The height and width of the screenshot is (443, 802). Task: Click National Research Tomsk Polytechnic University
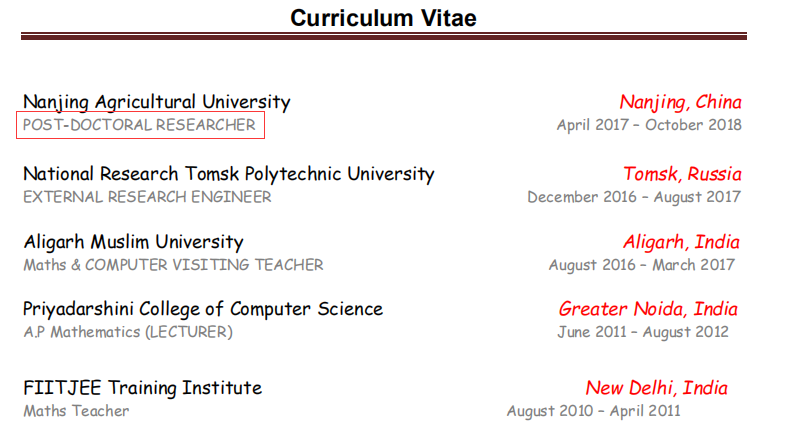tap(229, 174)
